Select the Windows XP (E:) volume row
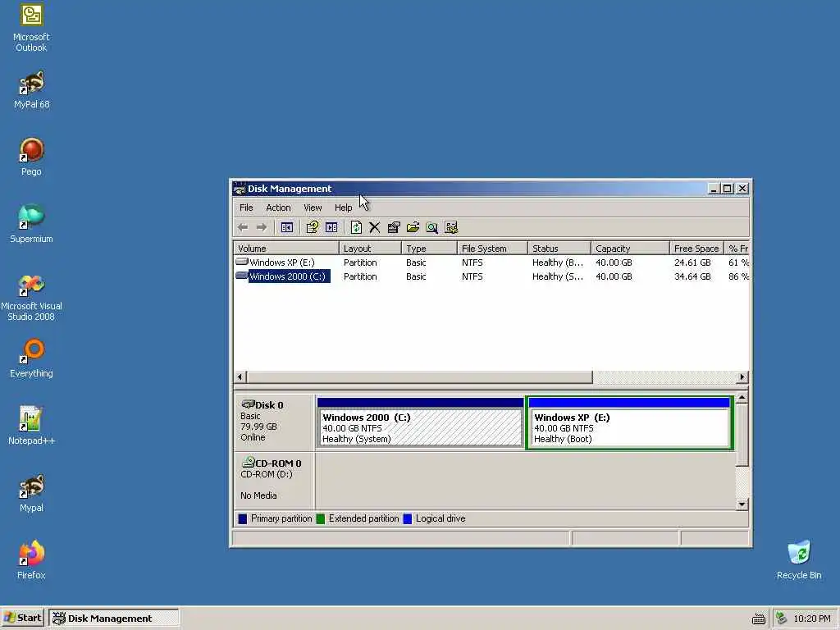Screen dimensions: 840x630 tap(491, 262)
